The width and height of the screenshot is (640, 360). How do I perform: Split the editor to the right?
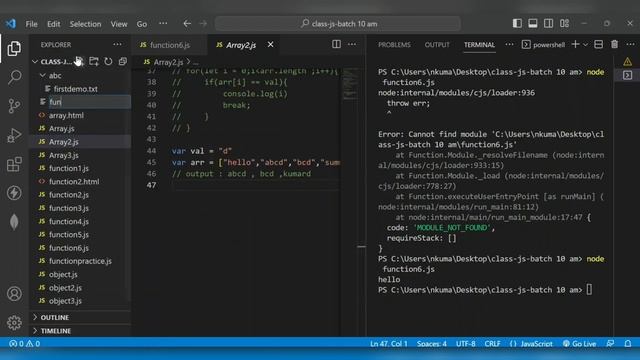336,44
